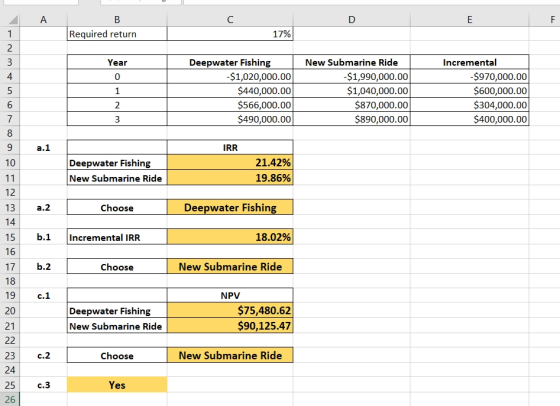560x406 pixels.
Task: Click the Deepwater Fishing column header in row 3
Action: [230, 62]
